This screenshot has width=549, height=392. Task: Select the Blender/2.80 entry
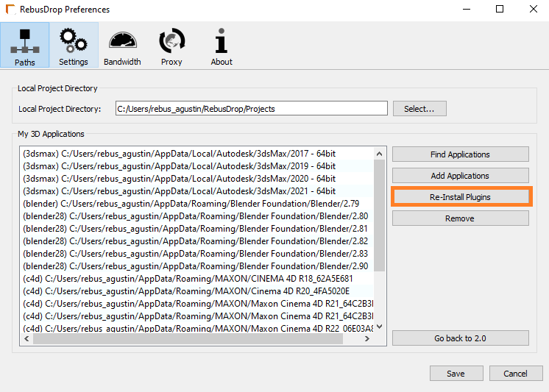[x=197, y=216]
